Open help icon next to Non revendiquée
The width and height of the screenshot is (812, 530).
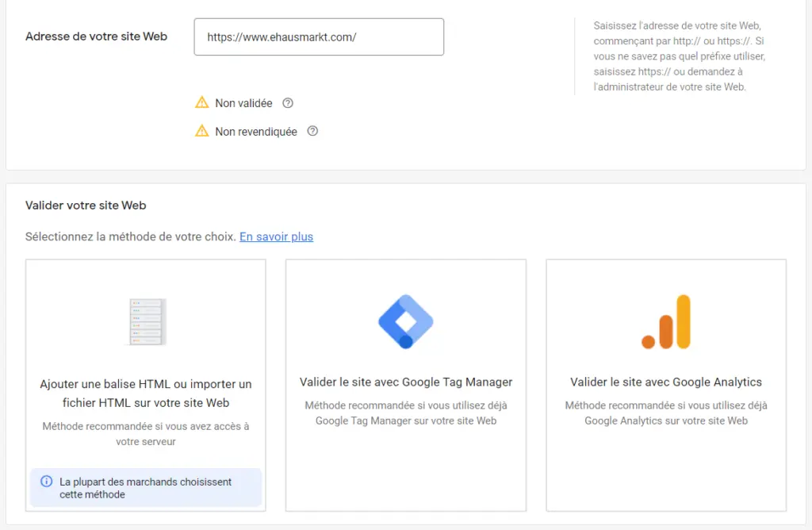pyautogui.click(x=312, y=131)
